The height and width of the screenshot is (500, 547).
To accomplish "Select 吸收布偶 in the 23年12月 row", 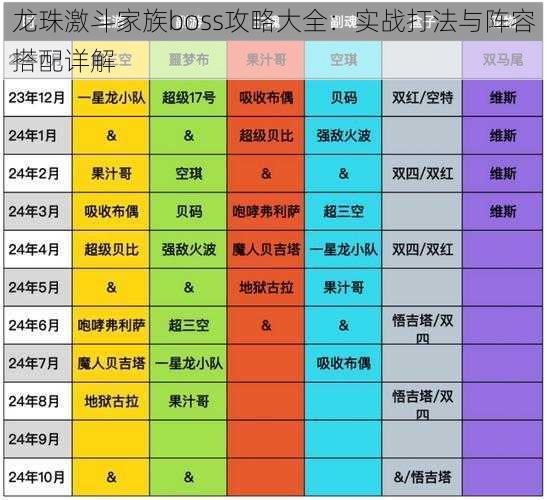I will click(266, 98).
